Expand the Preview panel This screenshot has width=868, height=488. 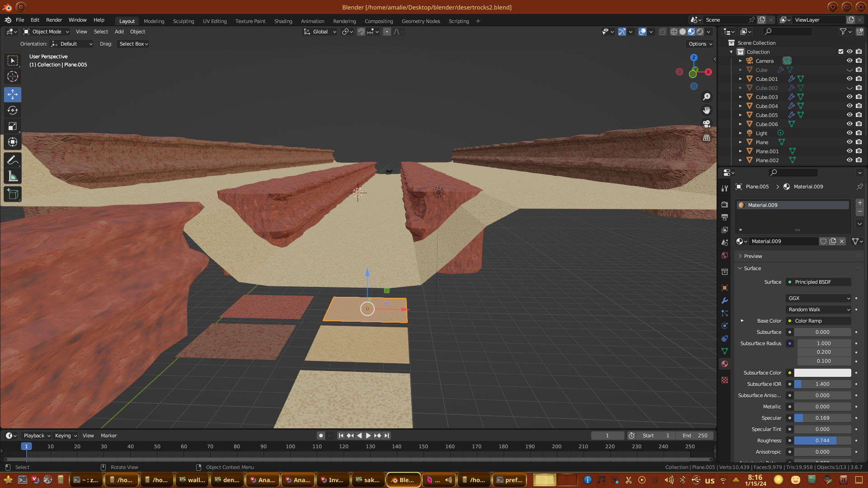click(x=753, y=256)
